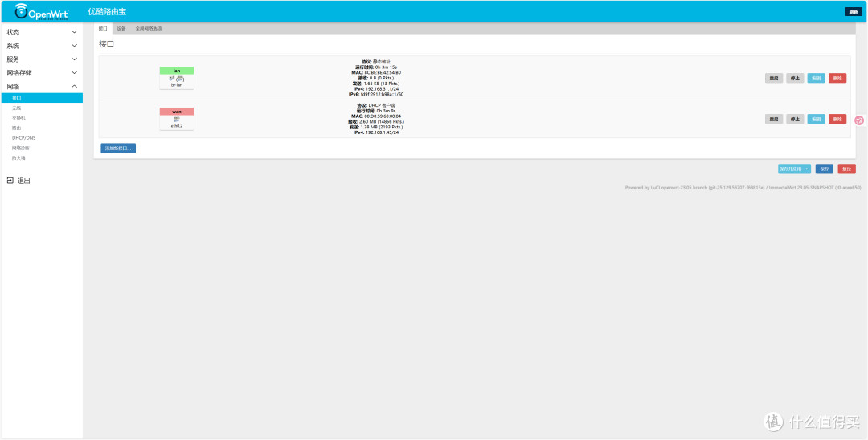Switch to the 接口 tab
The width and height of the screenshot is (868, 440).
(103, 28)
